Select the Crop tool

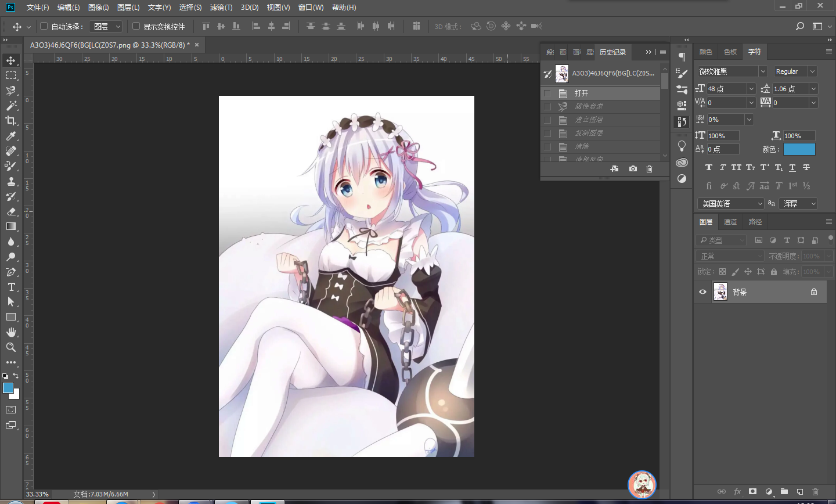(x=11, y=121)
